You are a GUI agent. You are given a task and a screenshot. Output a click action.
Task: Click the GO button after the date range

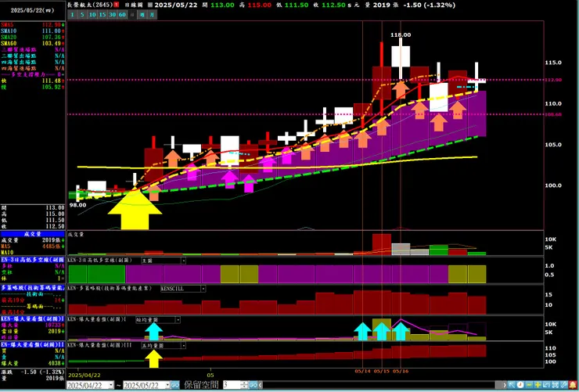(x=175, y=385)
